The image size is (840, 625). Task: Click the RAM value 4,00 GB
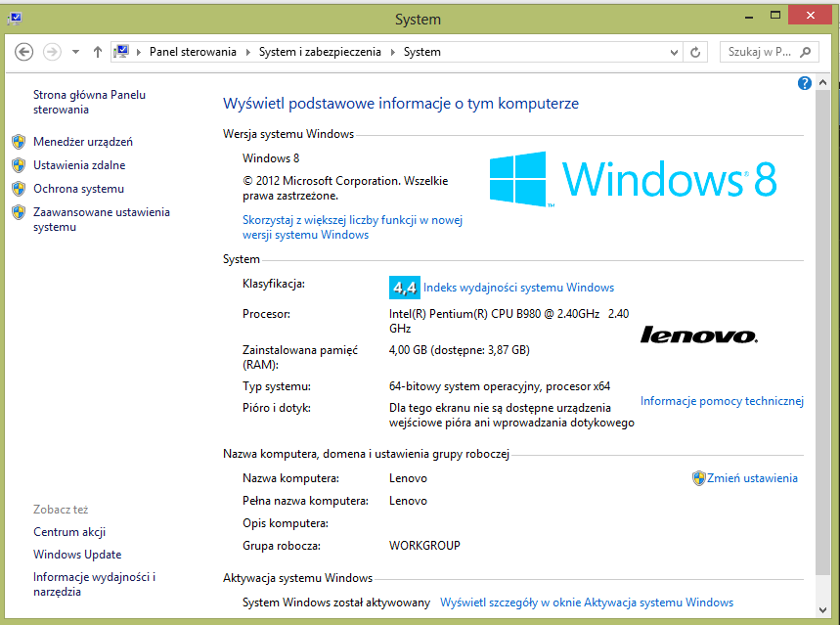(x=459, y=350)
